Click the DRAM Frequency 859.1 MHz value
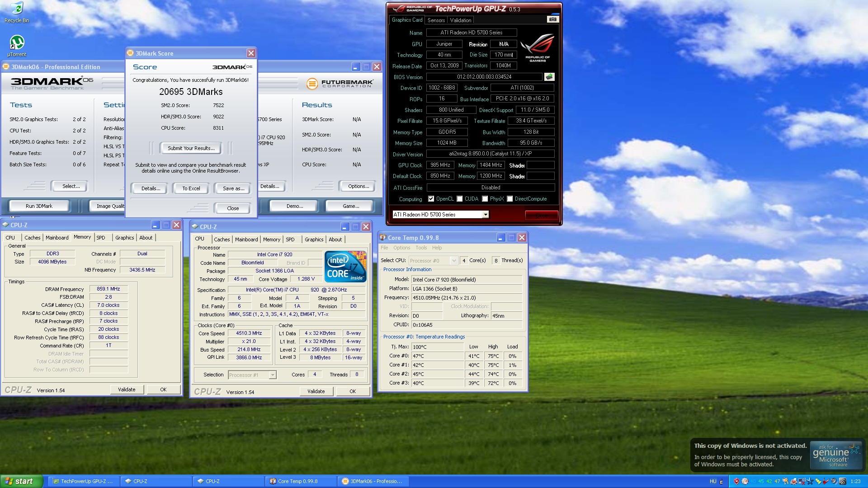 [108, 289]
